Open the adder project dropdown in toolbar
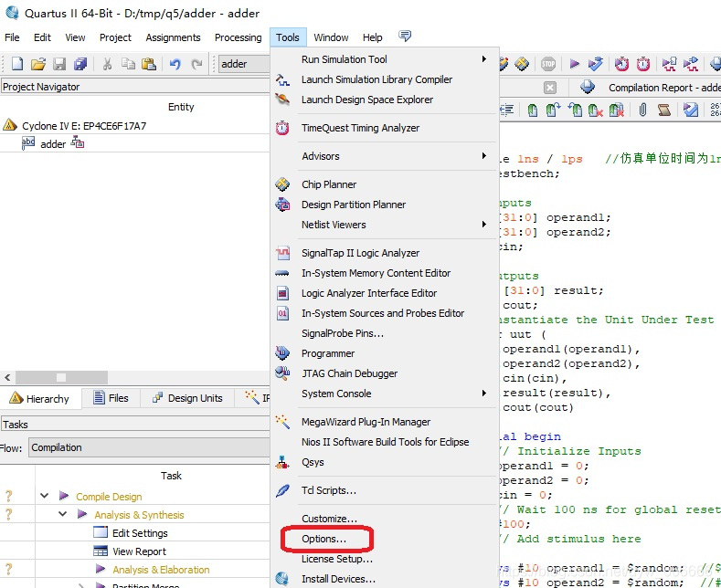The image size is (721, 588). point(244,64)
